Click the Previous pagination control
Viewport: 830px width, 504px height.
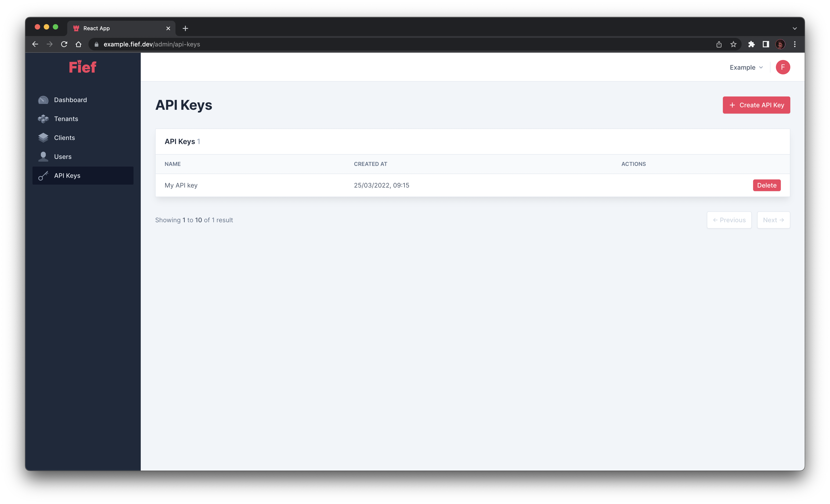pos(729,220)
